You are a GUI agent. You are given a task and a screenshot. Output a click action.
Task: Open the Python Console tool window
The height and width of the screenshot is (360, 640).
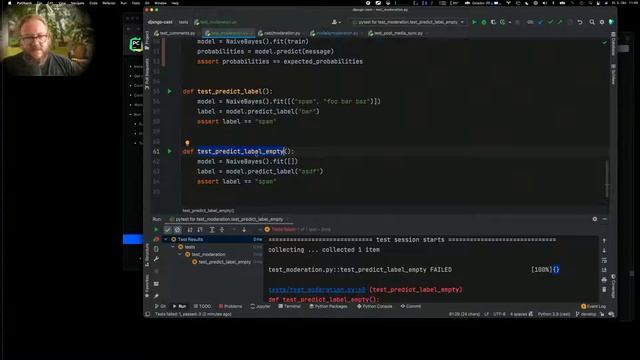(375, 306)
